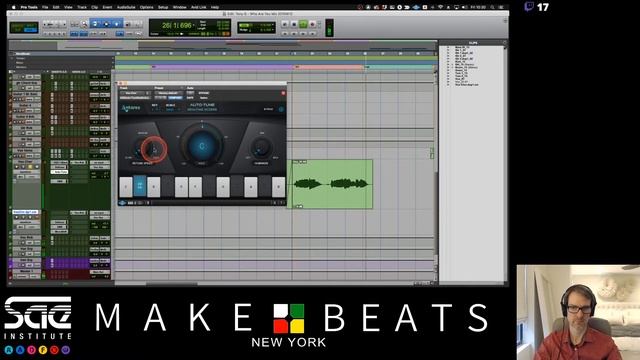Toggle the Auto-Tune power icon

(x=281, y=109)
